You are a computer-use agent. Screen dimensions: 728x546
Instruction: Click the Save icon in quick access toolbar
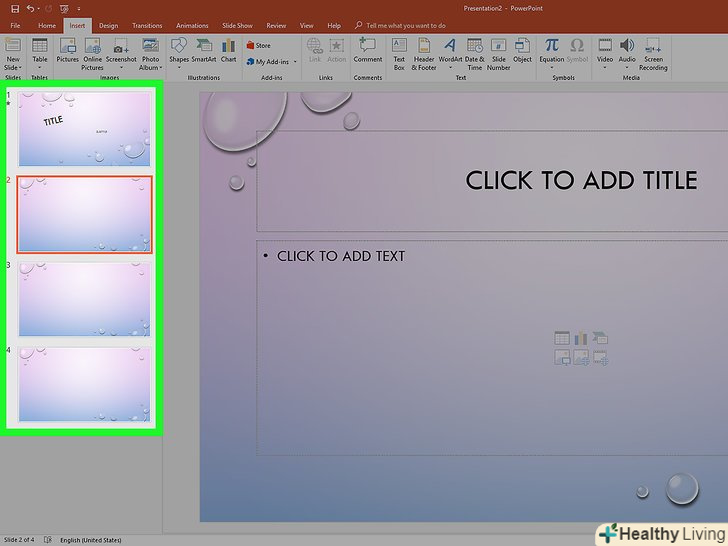[x=13, y=8]
